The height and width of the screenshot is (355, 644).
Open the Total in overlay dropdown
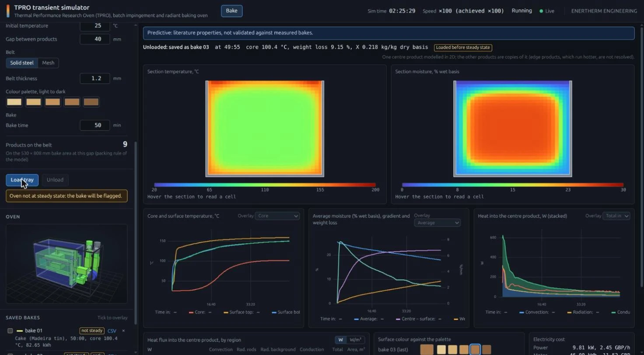coord(616,216)
